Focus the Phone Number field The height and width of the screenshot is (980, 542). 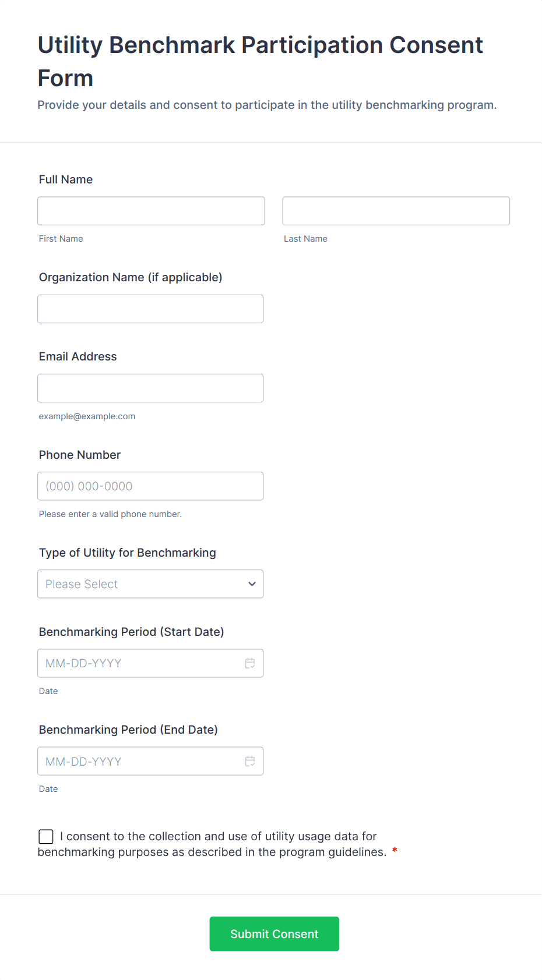click(x=150, y=486)
